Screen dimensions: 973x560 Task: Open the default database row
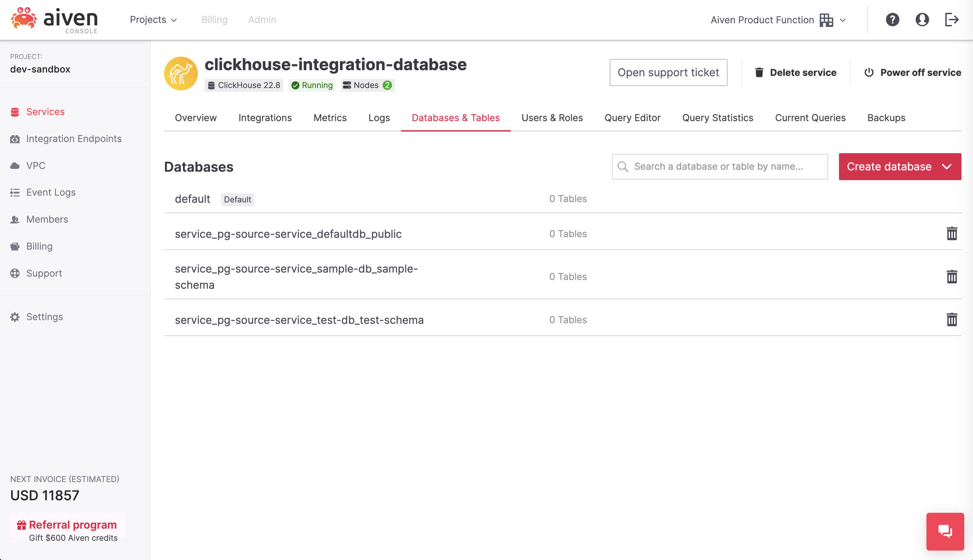click(562, 199)
